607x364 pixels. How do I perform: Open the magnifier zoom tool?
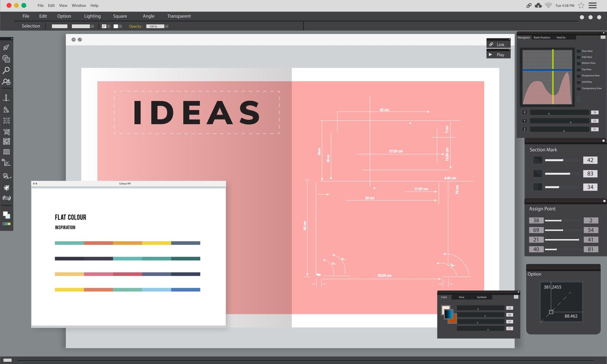[6, 70]
